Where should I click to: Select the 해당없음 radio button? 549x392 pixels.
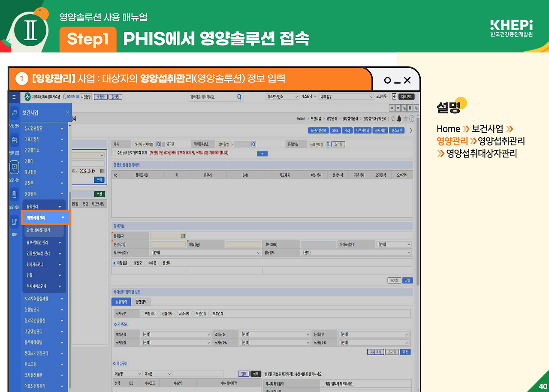[x=114, y=263]
